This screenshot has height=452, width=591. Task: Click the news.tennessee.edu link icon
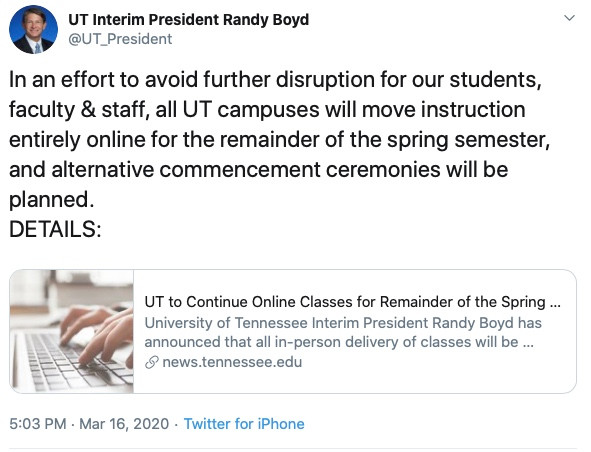(x=152, y=362)
